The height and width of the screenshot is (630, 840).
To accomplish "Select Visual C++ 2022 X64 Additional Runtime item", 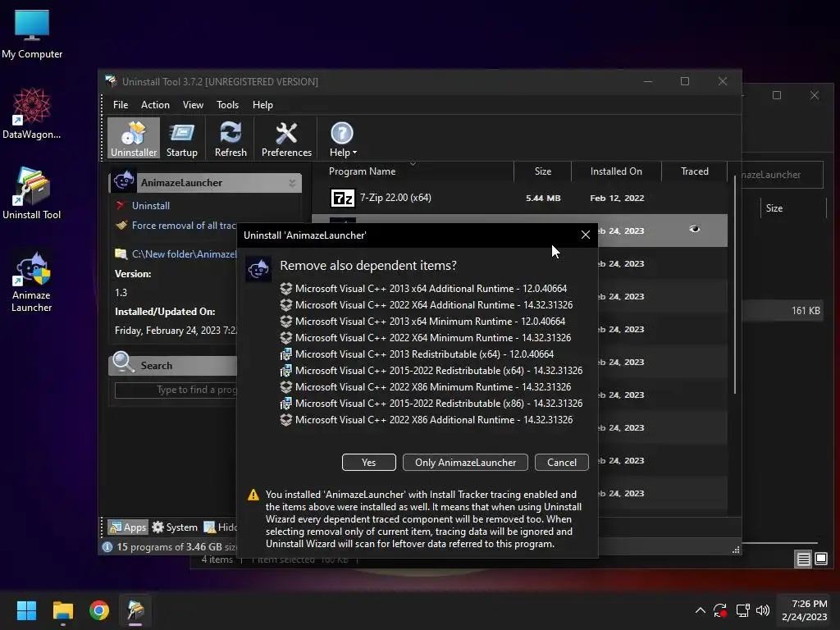I will tap(427, 305).
